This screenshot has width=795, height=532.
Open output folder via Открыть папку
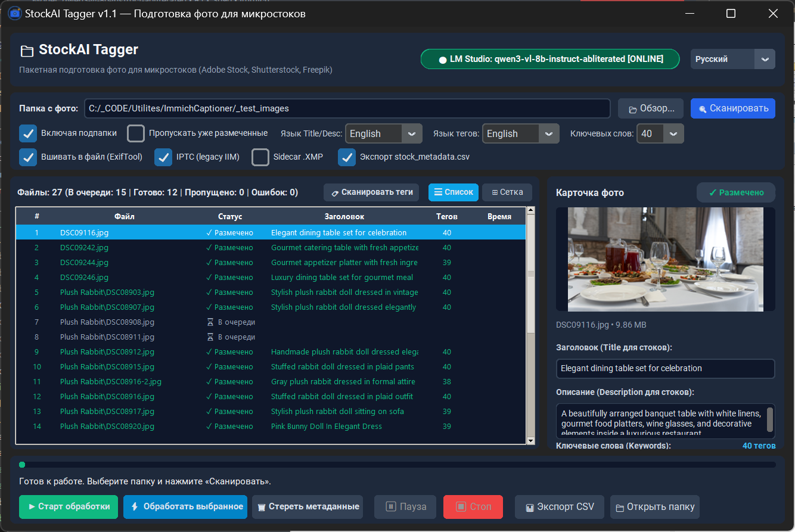(x=654, y=507)
